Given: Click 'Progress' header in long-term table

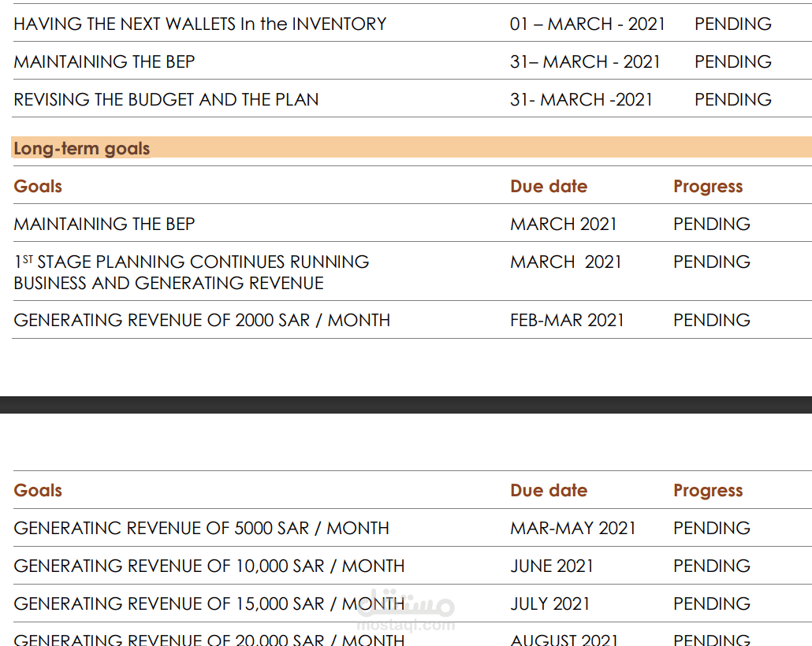Looking at the screenshot, I should click(x=708, y=187).
